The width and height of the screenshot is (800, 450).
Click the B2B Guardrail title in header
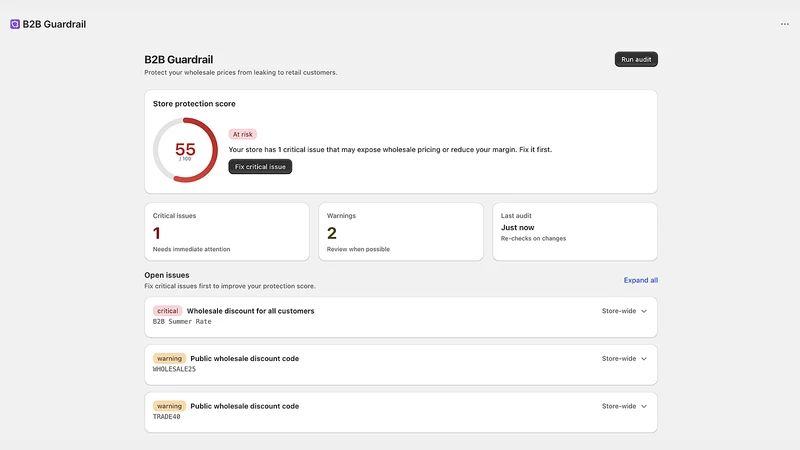[54, 24]
